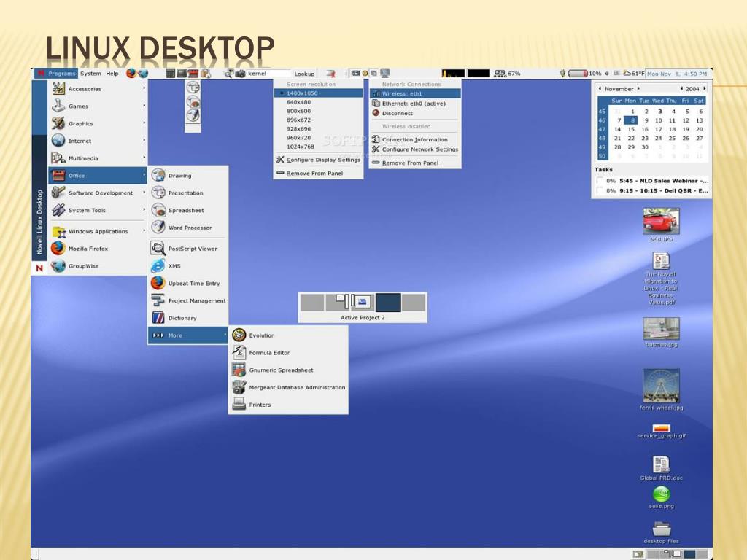Focus the dictionary field containing "kernel"
This screenshot has height=560, width=747.
pyautogui.click(x=268, y=74)
